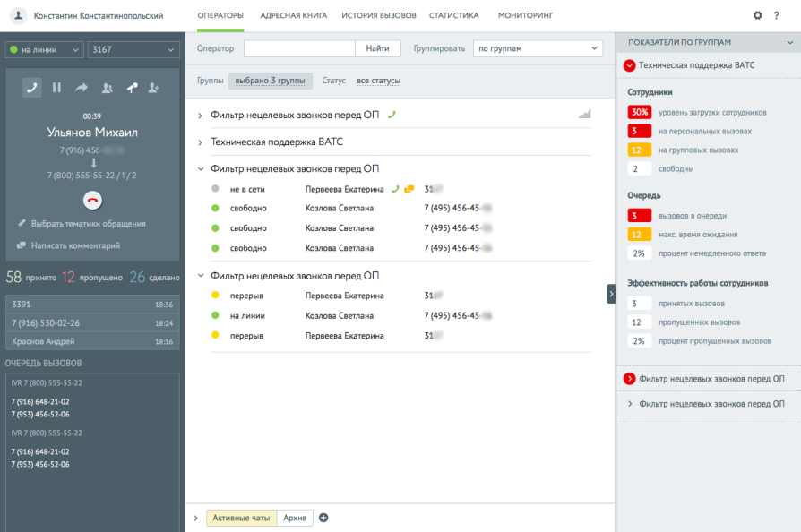Viewport: 801px width, 532px height.
Task: Open the Статистика tab
Action: (454, 15)
